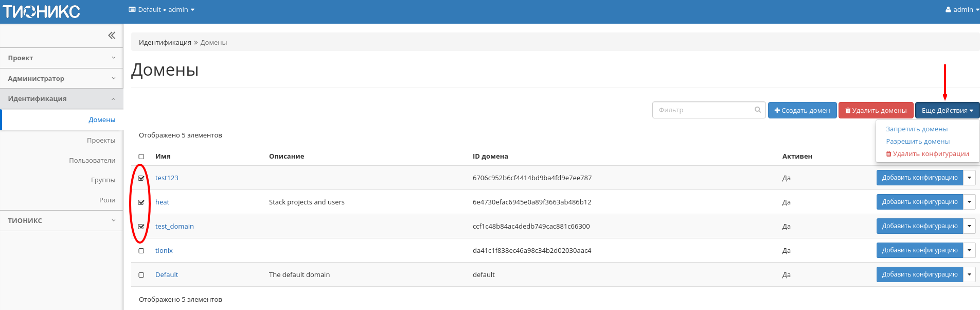980x310 pixels.
Task: Collapse the sidebar with double-chevron icon
Action: click(112, 36)
